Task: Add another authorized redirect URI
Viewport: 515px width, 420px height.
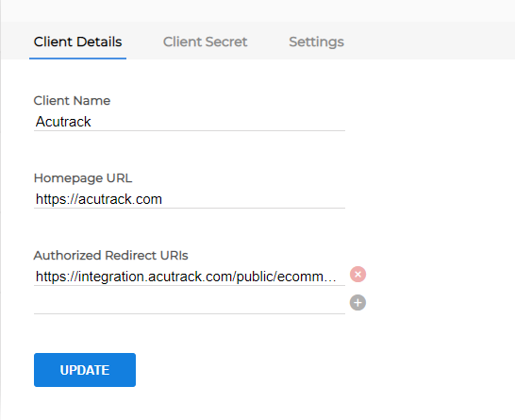Action: [357, 302]
